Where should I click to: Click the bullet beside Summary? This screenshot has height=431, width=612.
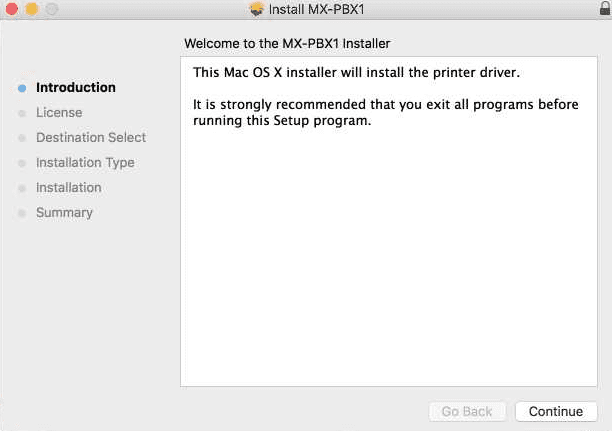(22, 213)
